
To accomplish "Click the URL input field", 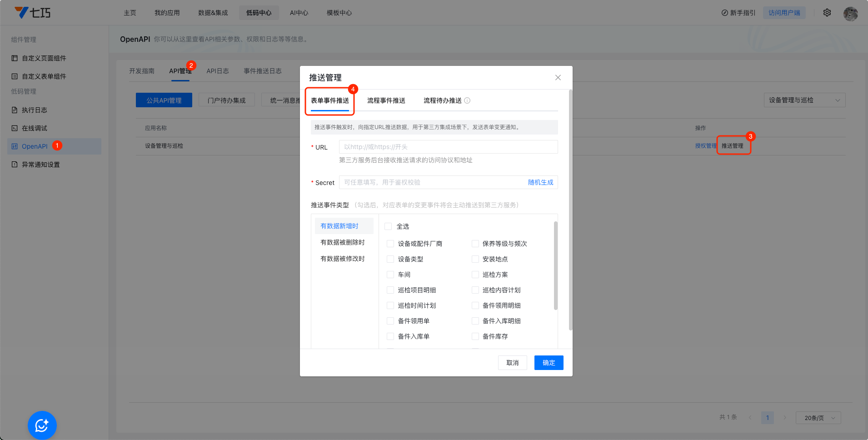I will click(x=449, y=147).
